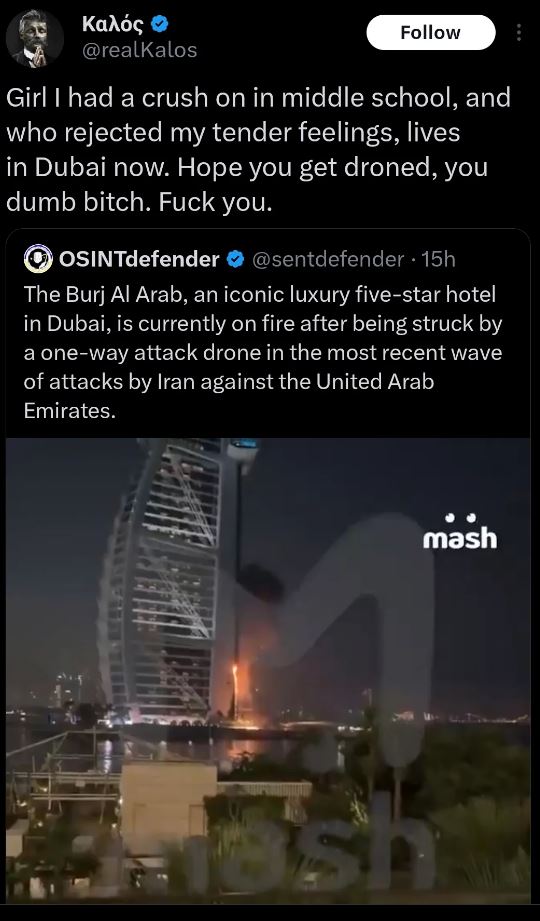Open the quoted post text about Burj Al Arab

tap(263, 352)
